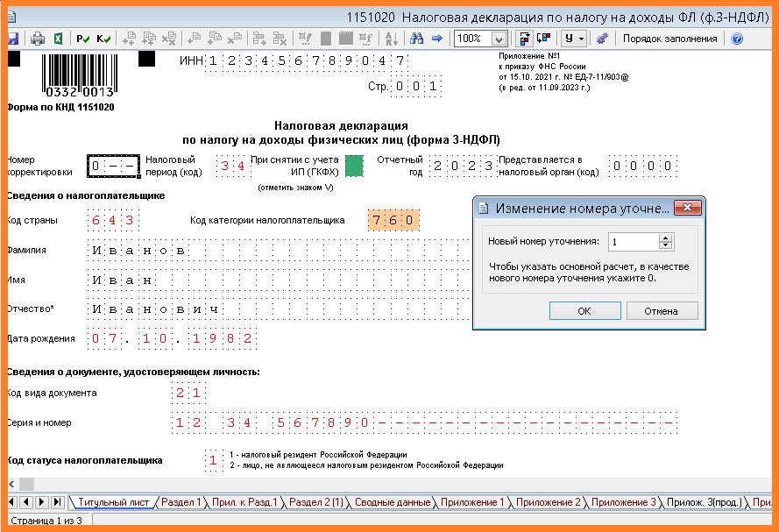Click the Отчество field with Иванович
The image size is (779, 532).
tap(279, 309)
